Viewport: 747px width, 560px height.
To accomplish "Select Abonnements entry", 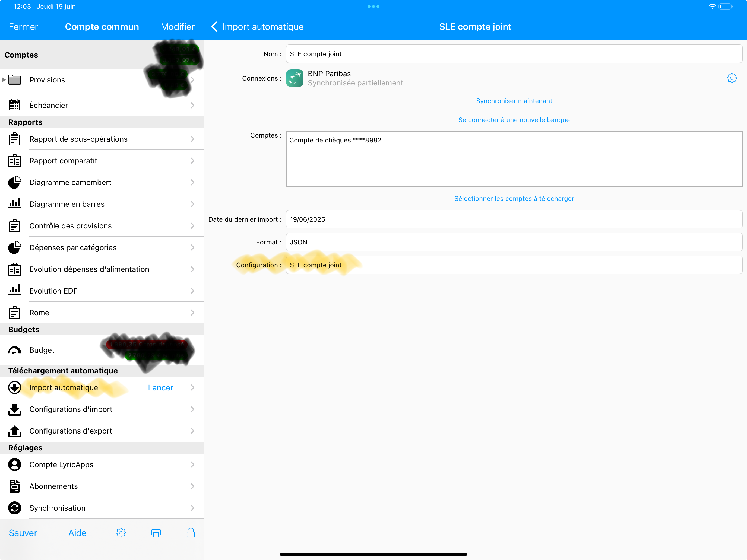I will click(102, 486).
